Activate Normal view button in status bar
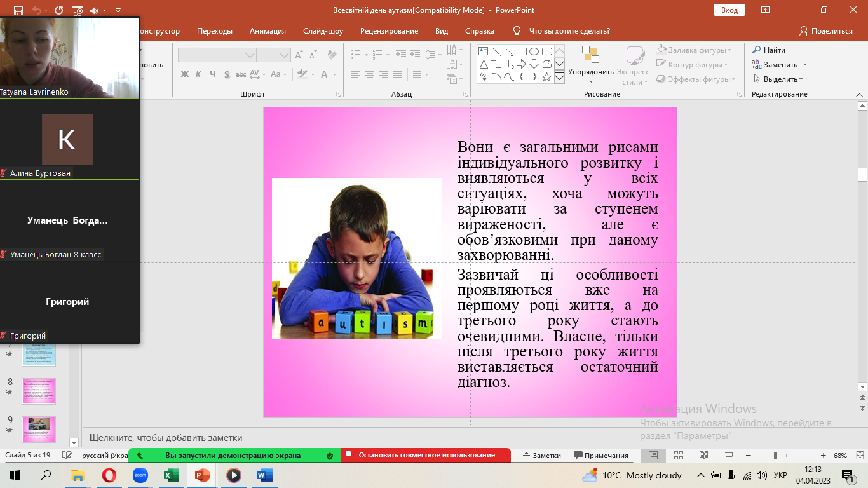 tap(653, 456)
